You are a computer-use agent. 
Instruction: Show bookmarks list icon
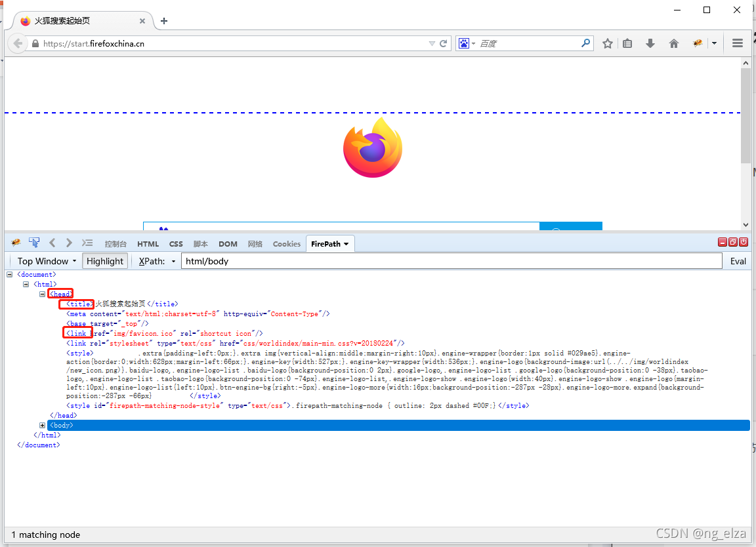pyautogui.click(x=627, y=43)
